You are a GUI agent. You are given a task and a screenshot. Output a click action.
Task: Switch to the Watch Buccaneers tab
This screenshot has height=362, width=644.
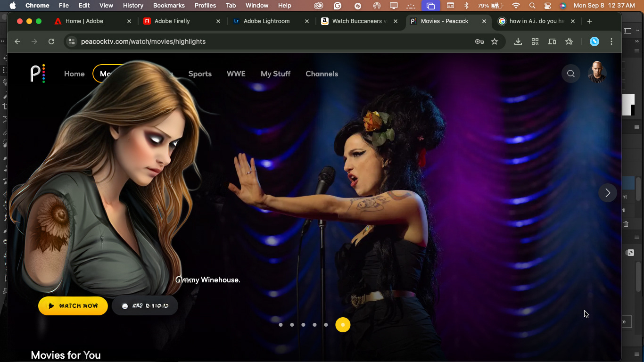(x=359, y=21)
